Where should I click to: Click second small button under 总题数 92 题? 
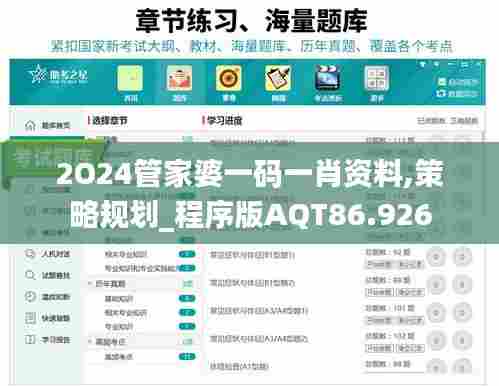point(410,265)
